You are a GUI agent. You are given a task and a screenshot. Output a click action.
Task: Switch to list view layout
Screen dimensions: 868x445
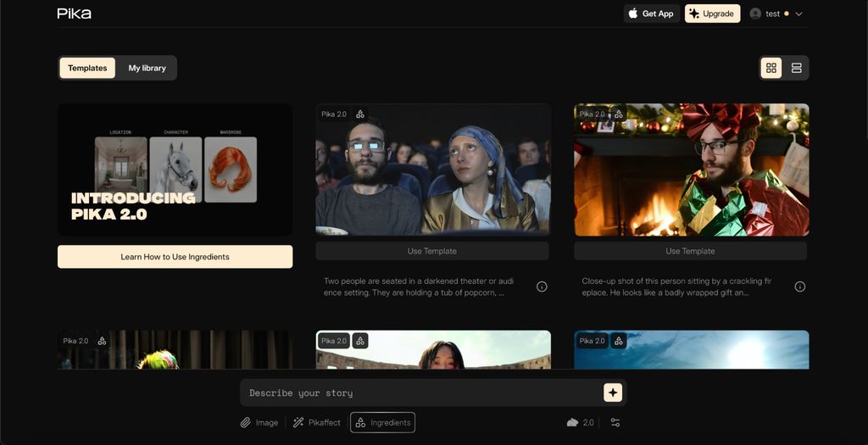tap(796, 68)
